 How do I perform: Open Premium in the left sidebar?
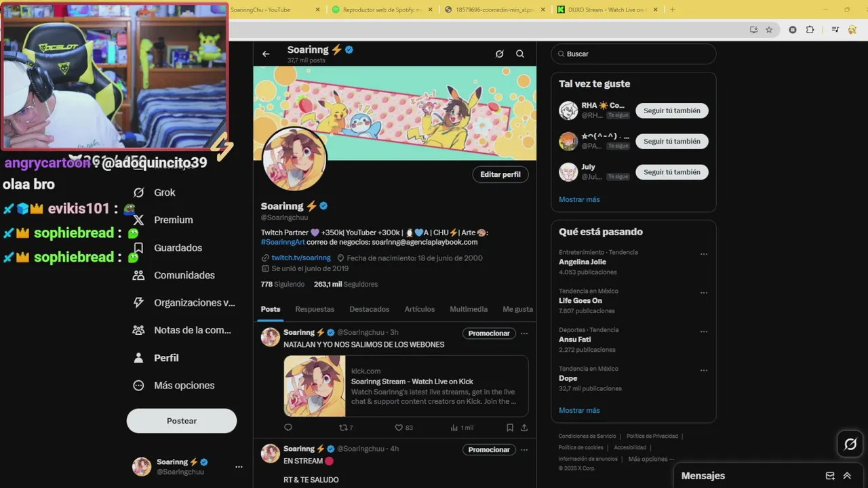(x=163, y=220)
